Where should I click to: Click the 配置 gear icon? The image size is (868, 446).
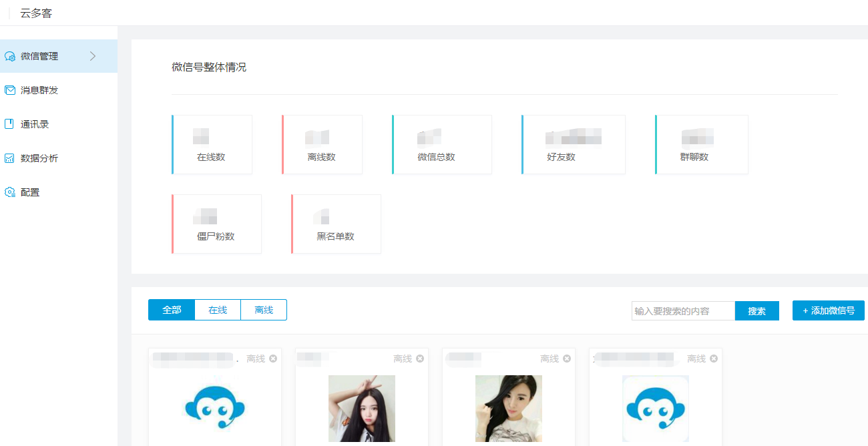click(10, 192)
